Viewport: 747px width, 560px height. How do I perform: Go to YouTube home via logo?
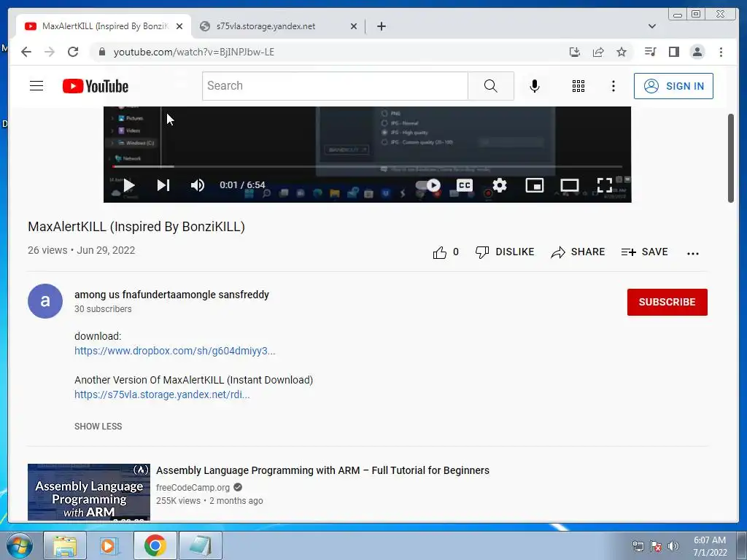coord(96,86)
